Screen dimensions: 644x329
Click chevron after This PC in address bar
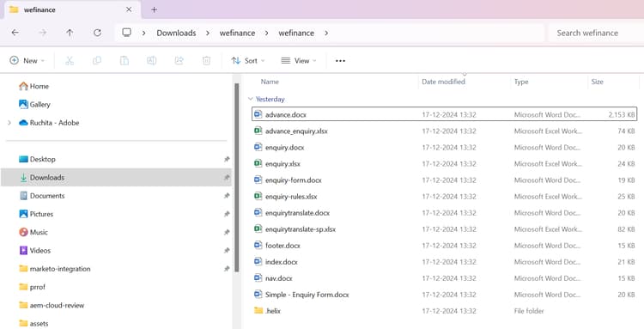click(143, 33)
